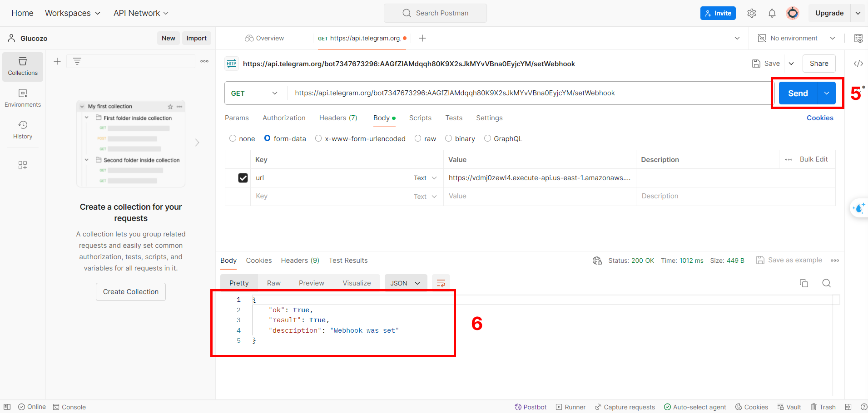Open the network globe icon in response
The image size is (868, 413).
597,261
